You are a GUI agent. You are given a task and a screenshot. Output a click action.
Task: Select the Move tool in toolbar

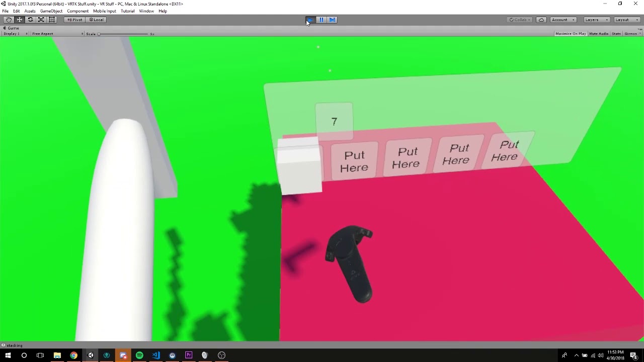coord(20,20)
